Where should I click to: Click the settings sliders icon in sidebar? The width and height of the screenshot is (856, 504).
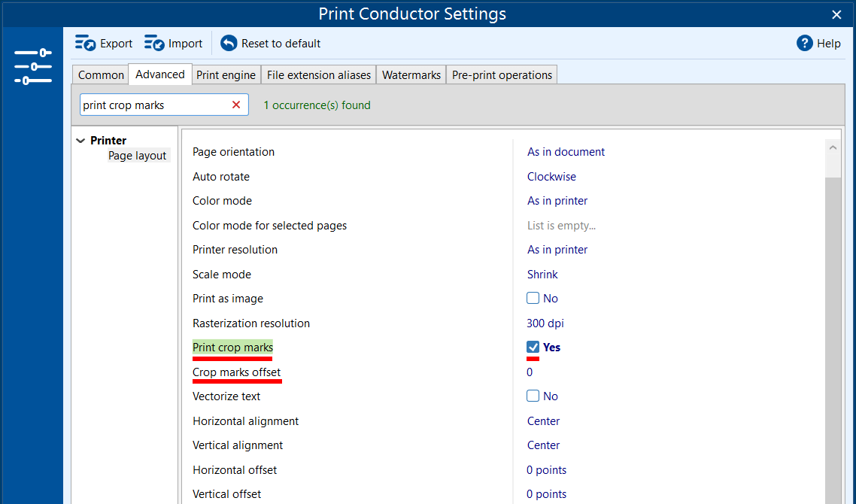coord(32,67)
